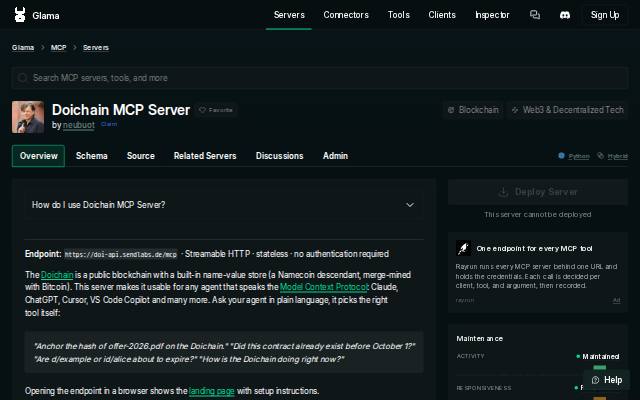Open the Doichain hyperlink
Viewport: 640px width, 400px height.
click(x=57, y=275)
